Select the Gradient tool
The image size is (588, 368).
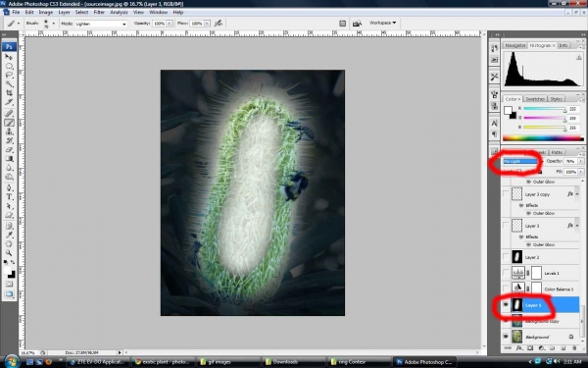[9, 159]
